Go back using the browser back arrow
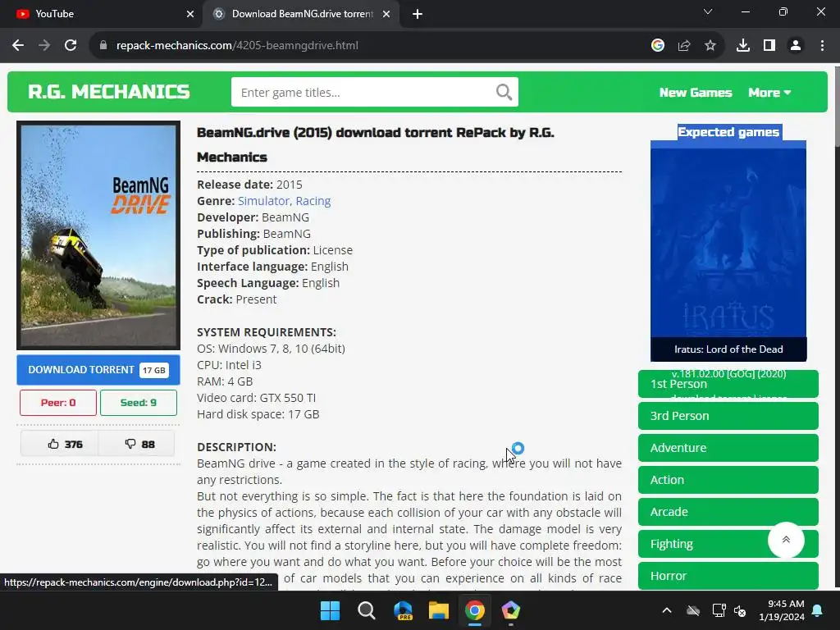Viewport: 840px width, 630px height. click(18, 46)
